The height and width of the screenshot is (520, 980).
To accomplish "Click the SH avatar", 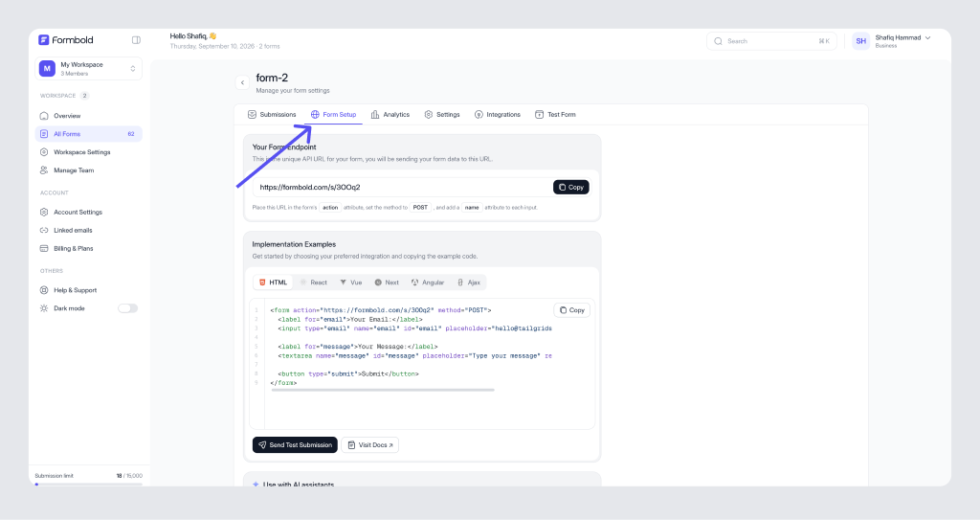I will point(860,41).
